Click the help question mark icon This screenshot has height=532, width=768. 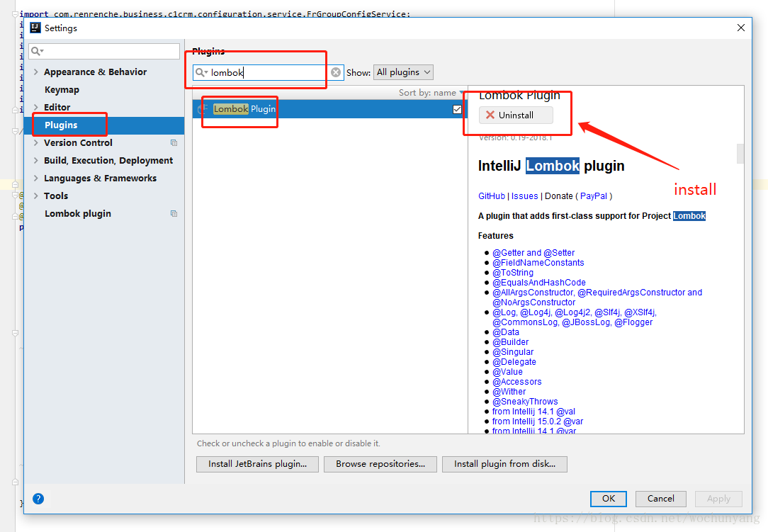coord(38,499)
